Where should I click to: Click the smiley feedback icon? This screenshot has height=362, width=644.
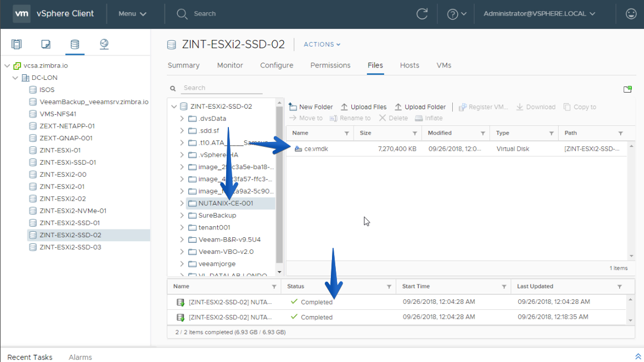631,13
